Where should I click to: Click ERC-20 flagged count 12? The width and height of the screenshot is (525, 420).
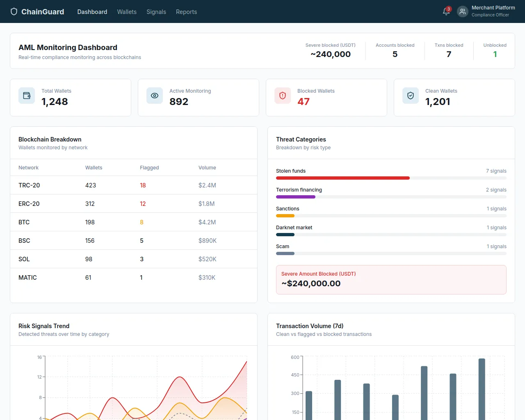click(x=143, y=204)
